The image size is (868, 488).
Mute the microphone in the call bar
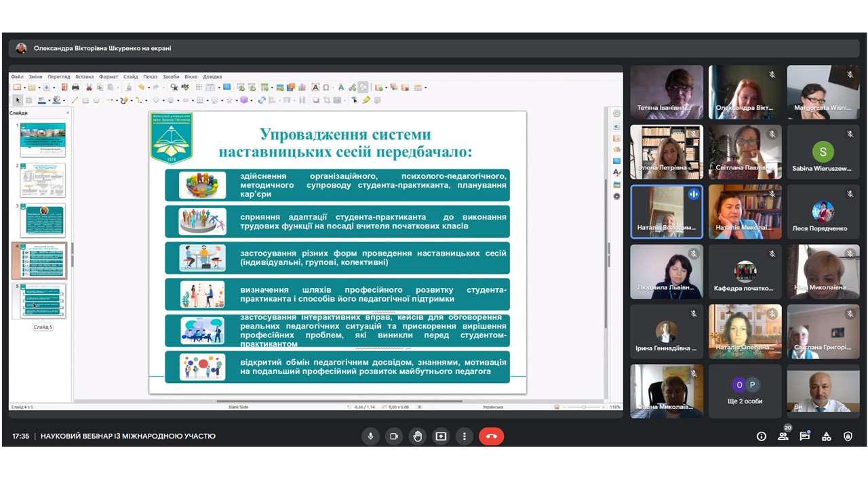pos(370,436)
